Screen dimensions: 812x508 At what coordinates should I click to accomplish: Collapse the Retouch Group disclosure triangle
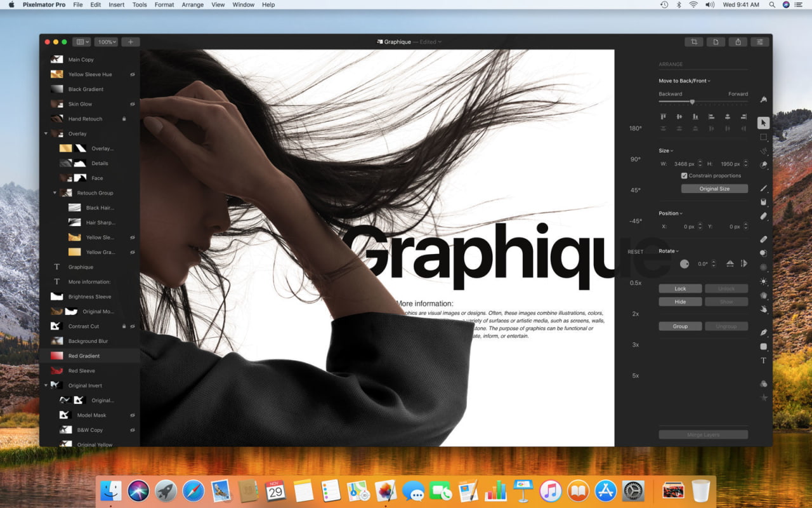(x=55, y=193)
